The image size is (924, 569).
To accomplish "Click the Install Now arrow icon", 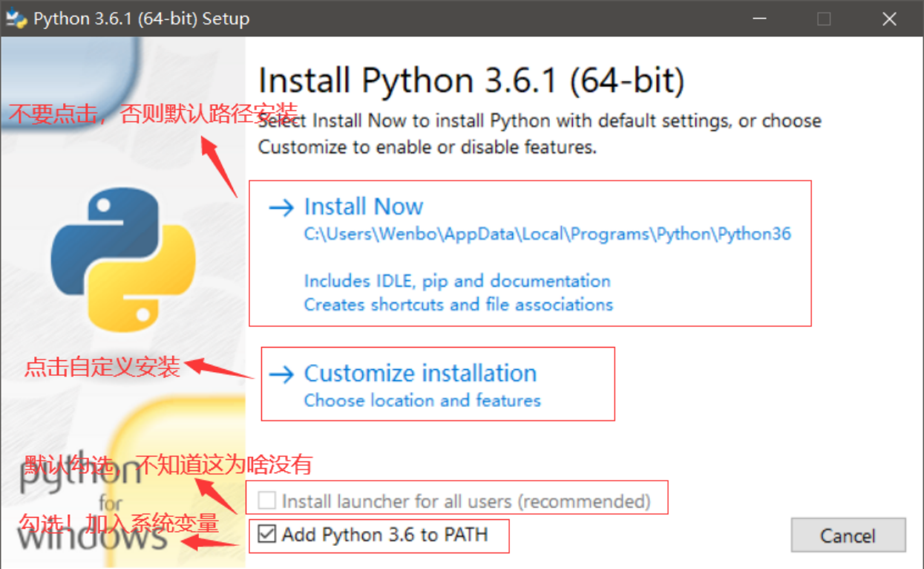I will [281, 207].
